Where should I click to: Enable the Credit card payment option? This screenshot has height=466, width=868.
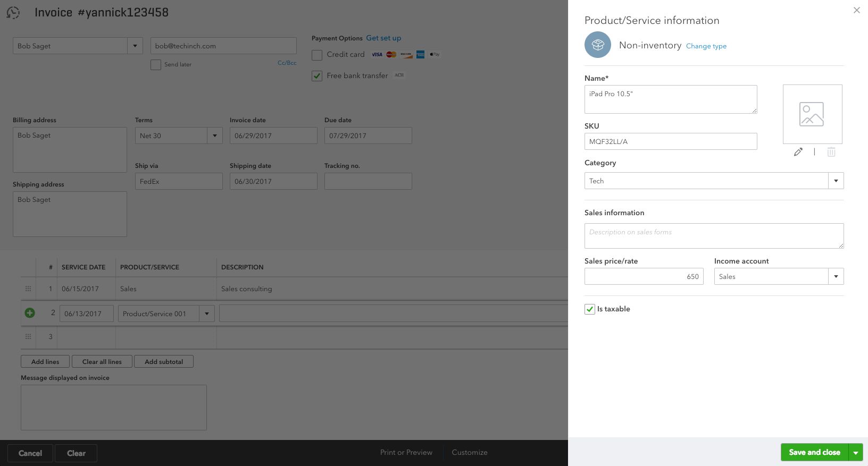coord(317,55)
